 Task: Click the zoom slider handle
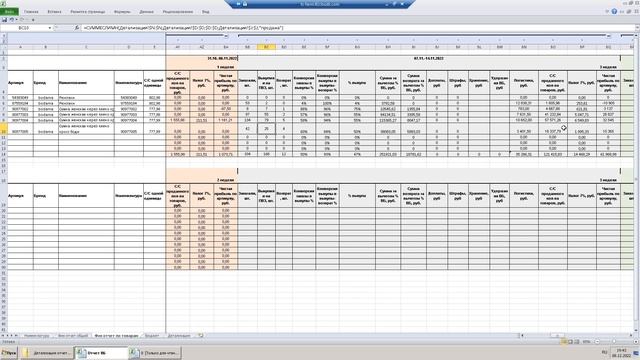point(613,342)
